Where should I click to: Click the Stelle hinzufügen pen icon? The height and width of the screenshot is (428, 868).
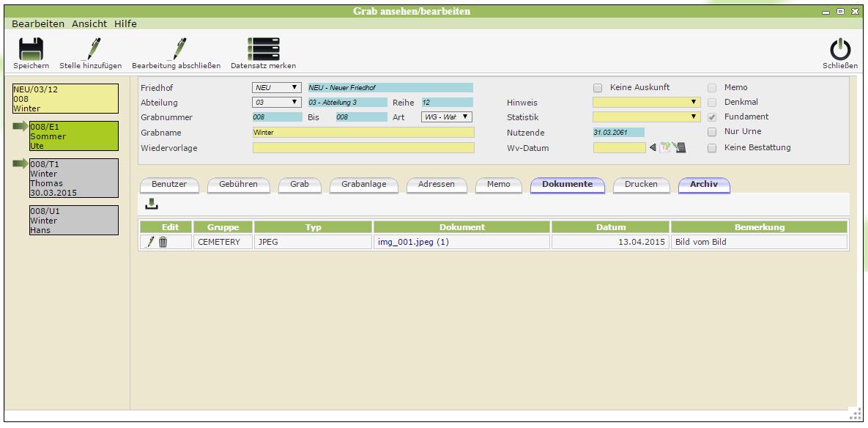pos(91,49)
